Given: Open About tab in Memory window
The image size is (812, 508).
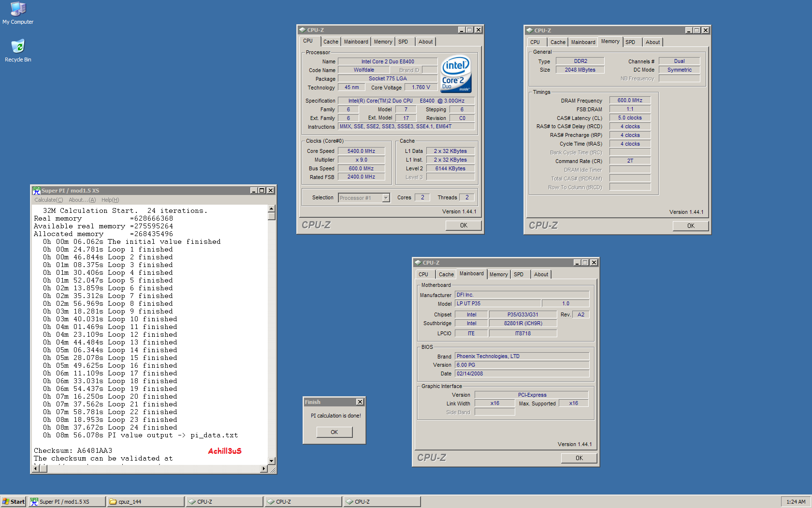Looking at the screenshot, I should click(x=653, y=42).
